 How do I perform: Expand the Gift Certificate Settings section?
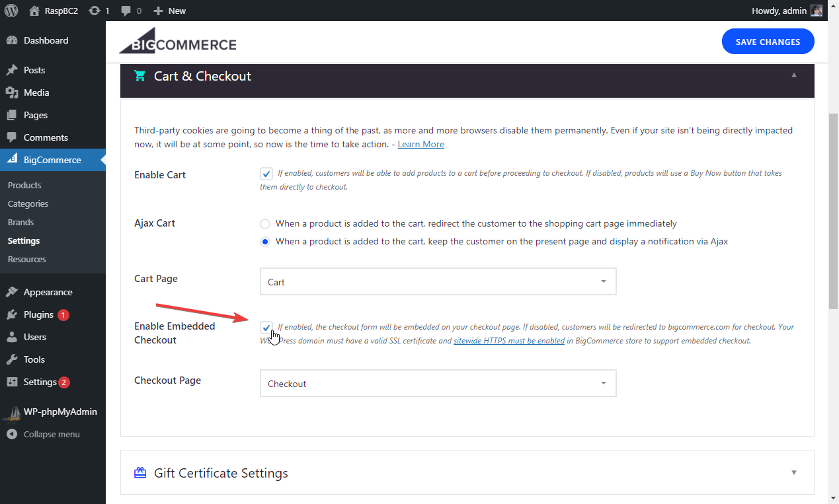(x=793, y=472)
